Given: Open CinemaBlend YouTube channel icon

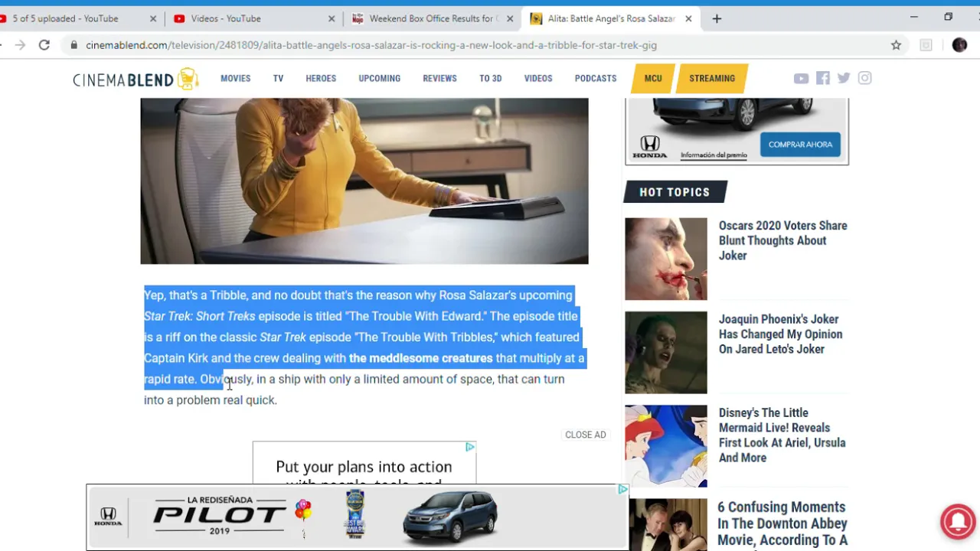Looking at the screenshot, I should (x=801, y=78).
